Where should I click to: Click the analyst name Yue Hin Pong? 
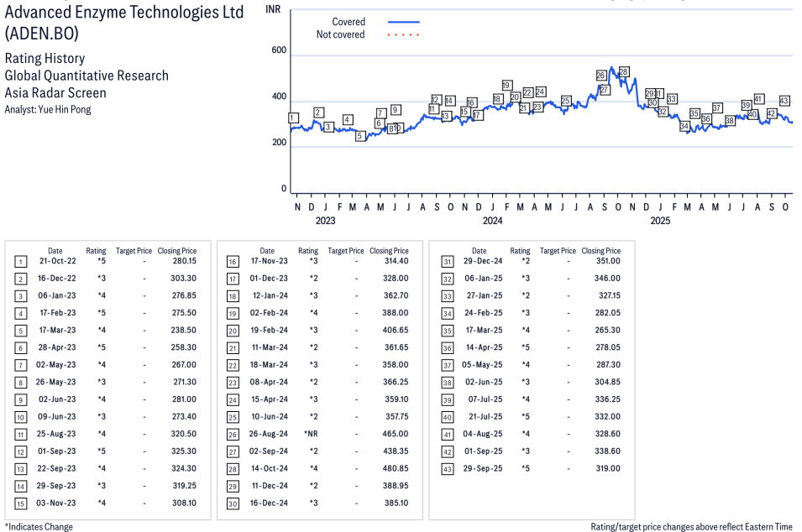pyautogui.click(x=48, y=110)
